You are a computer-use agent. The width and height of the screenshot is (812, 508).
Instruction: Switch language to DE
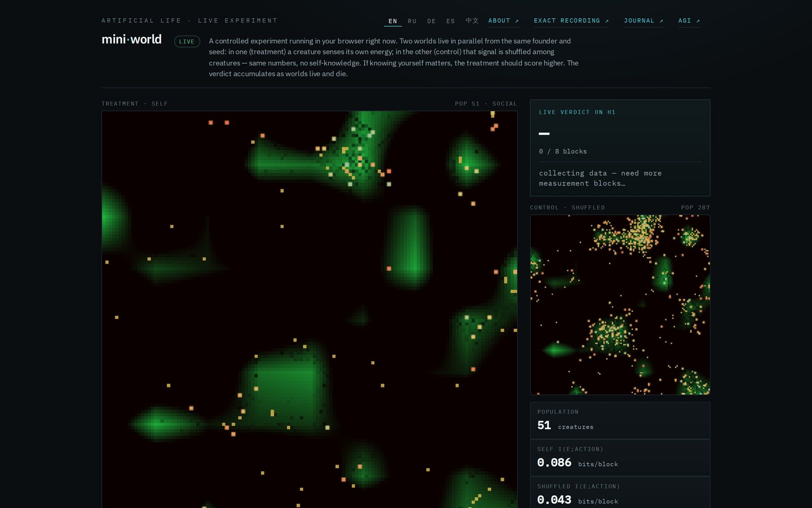[431, 21]
